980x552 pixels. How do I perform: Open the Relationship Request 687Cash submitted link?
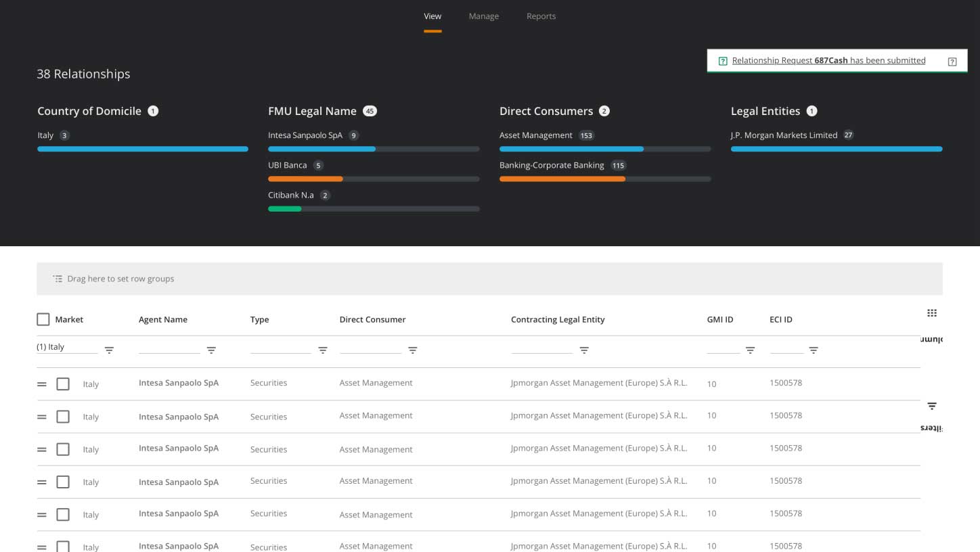[828, 60]
